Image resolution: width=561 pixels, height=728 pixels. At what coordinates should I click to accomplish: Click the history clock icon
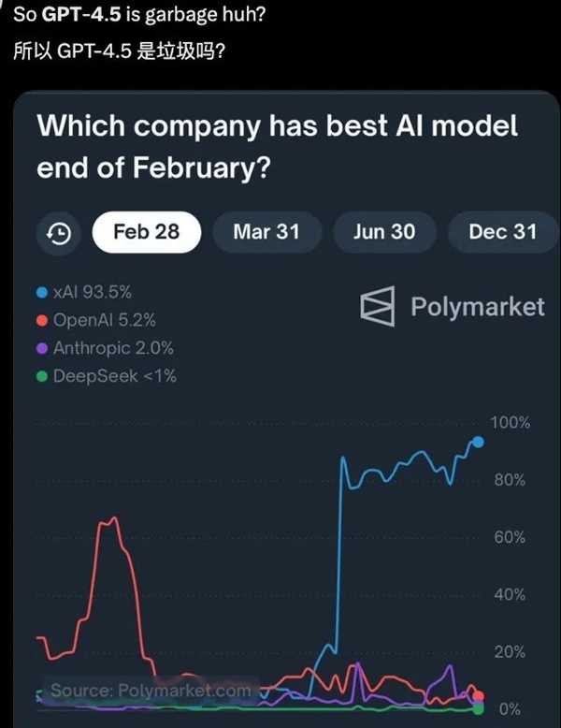(58, 233)
